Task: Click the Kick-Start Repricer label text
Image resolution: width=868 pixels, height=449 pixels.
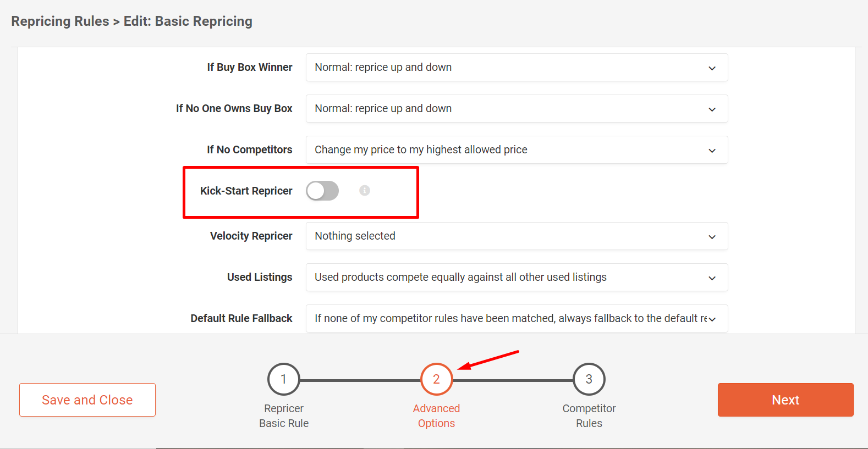Action: click(x=246, y=191)
